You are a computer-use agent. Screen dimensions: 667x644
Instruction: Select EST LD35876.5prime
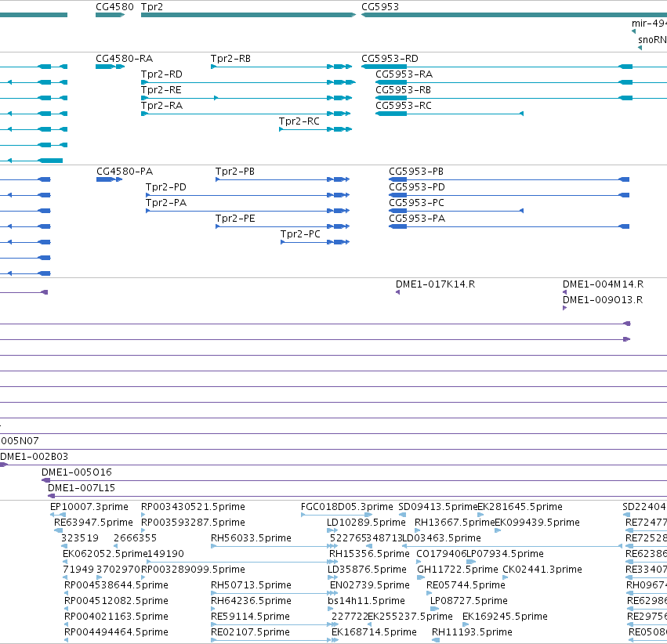[x=367, y=570]
